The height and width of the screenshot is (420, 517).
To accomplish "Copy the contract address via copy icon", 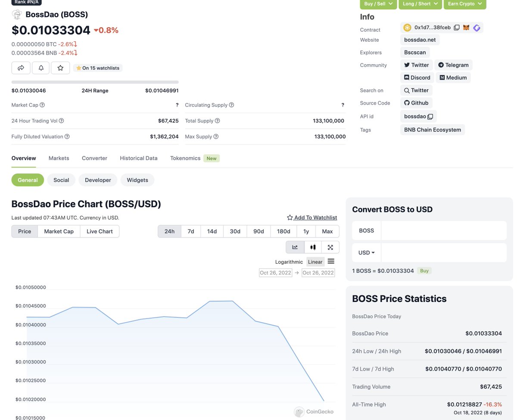I will click(x=457, y=28).
